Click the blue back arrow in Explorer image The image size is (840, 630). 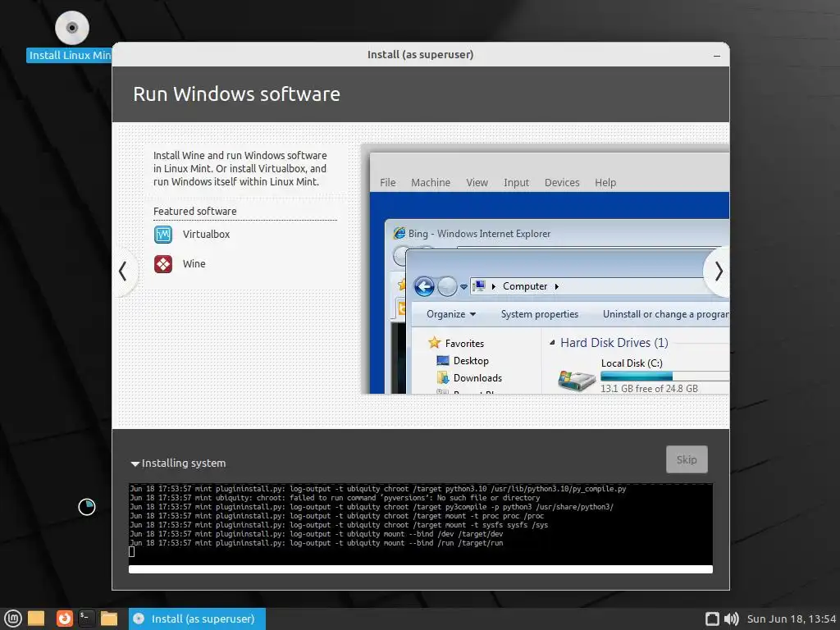click(x=424, y=286)
